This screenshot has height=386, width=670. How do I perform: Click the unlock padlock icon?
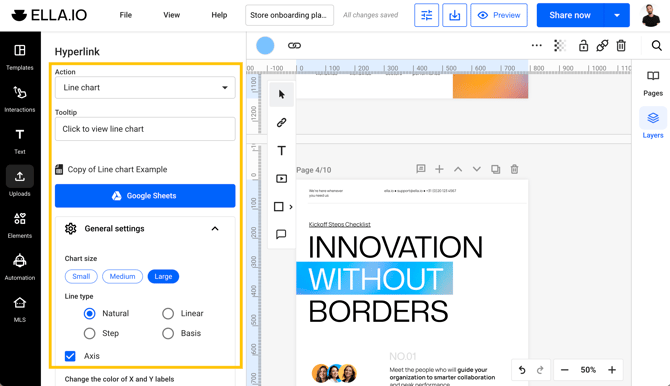coord(583,45)
